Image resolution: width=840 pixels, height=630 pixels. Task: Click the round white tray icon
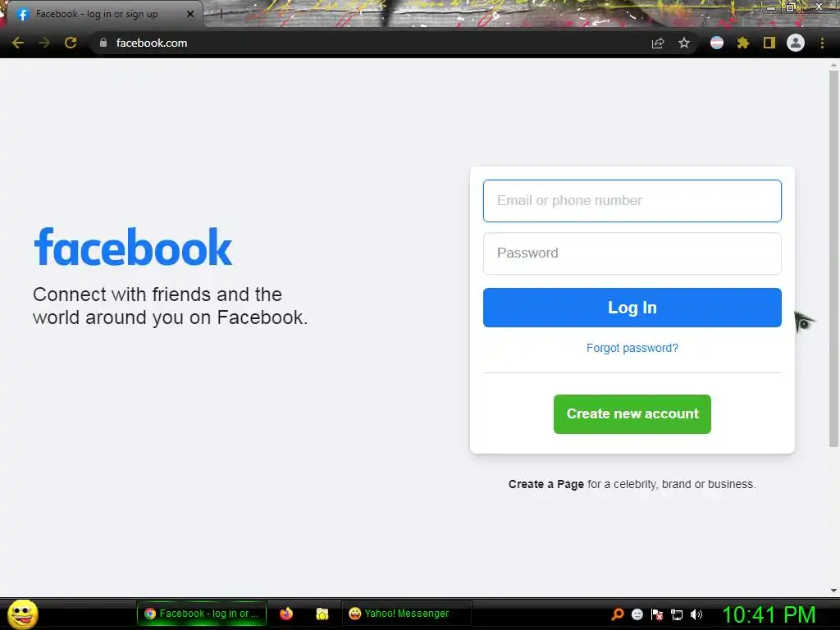click(637, 614)
